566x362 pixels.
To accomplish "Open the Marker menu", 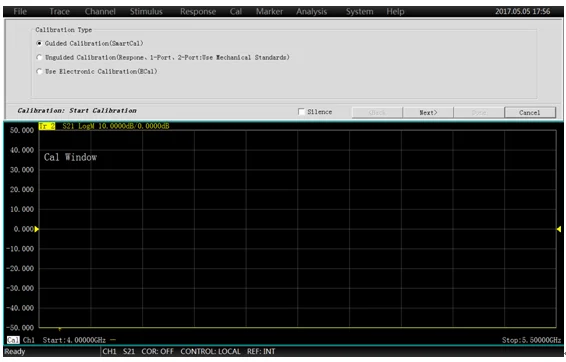I will point(269,12).
